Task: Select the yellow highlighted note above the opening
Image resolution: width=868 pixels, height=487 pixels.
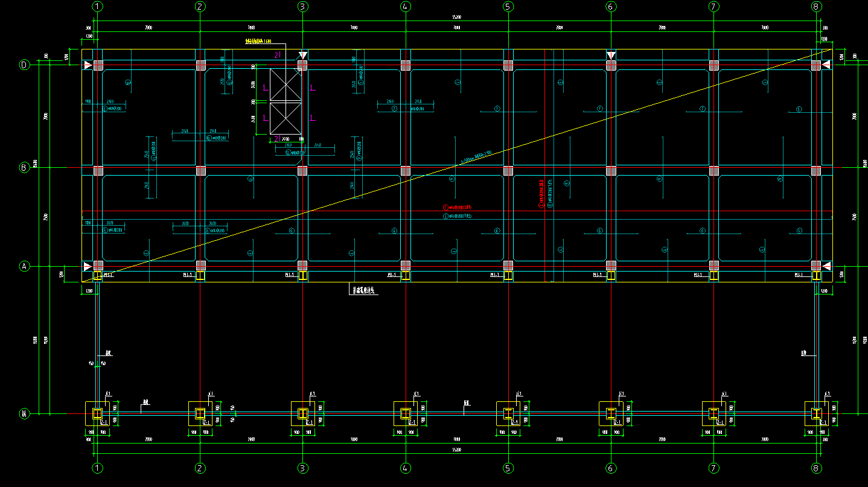Action: click(x=258, y=42)
